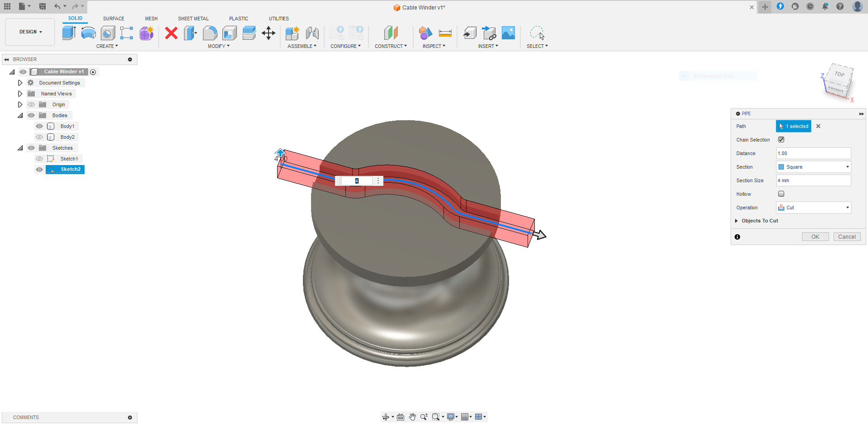Open the MODIFY menu dropdown

[x=219, y=46]
